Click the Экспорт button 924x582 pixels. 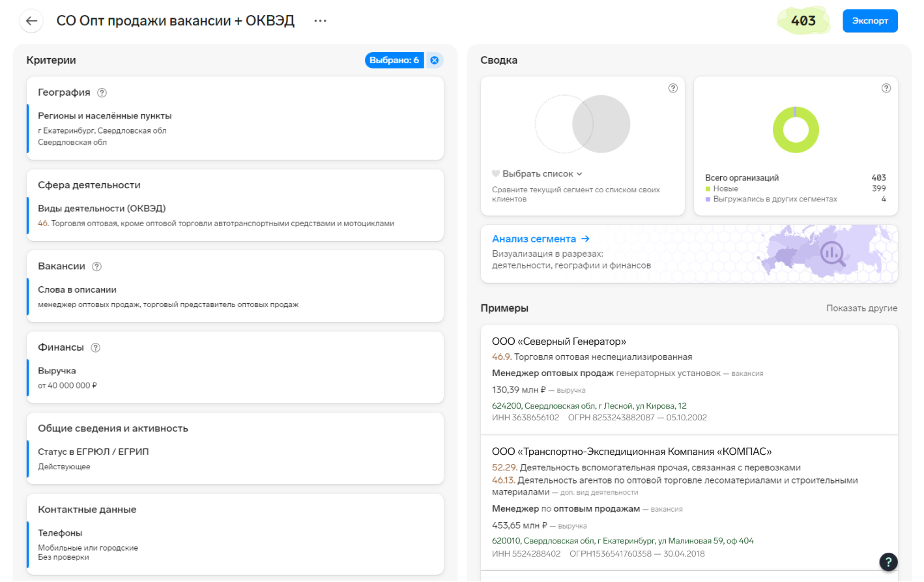point(870,21)
